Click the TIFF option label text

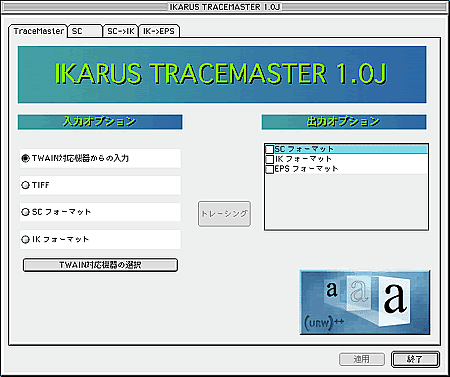coord(41,185)
